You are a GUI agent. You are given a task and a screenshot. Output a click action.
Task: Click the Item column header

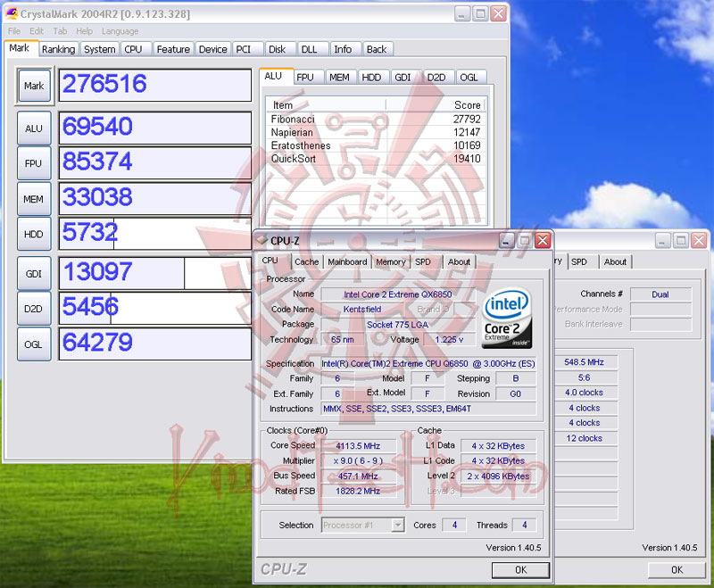coord(327,105)
